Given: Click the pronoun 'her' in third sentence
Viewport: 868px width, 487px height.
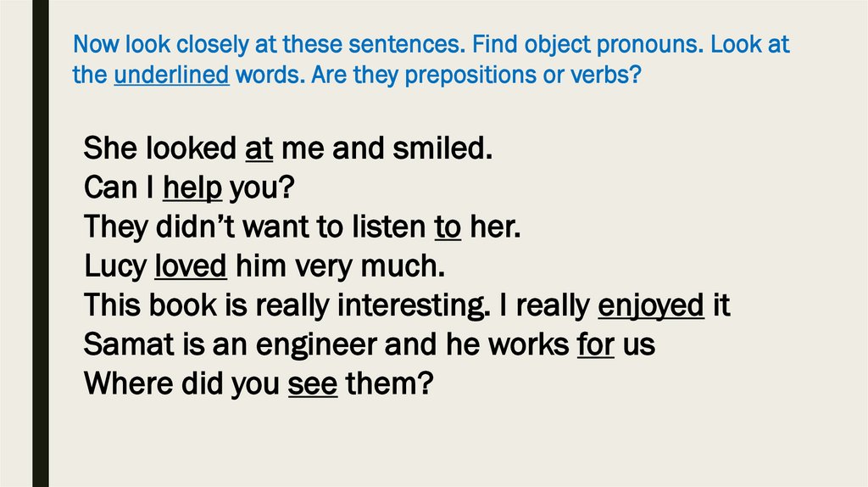Looking at the screenshot, I should [492, 227].
